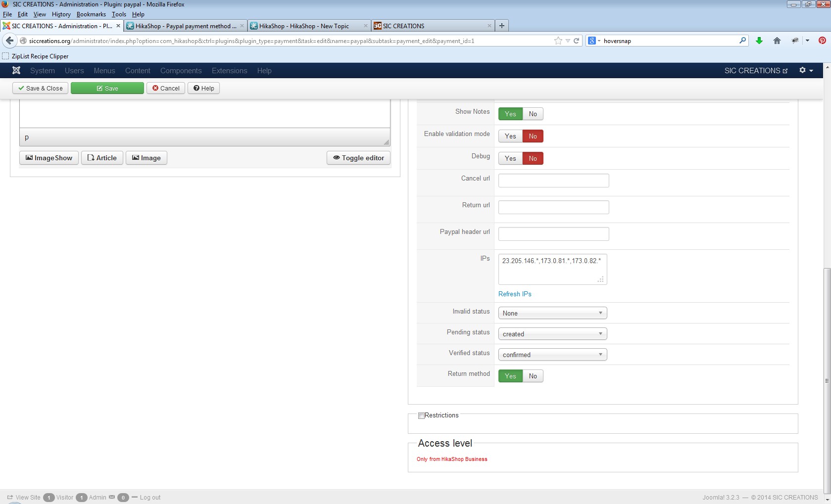Focus the Paypal header url field

553,234
